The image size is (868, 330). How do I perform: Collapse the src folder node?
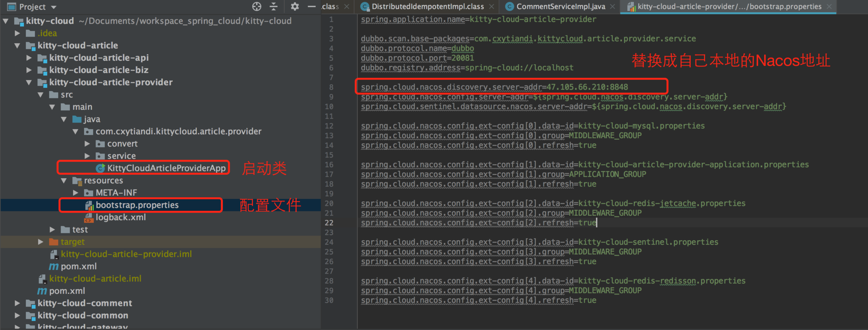tap(41, 95)
